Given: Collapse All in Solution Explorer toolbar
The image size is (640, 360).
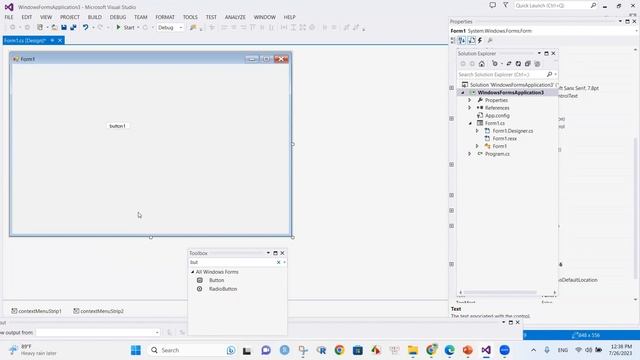Looking at the screenshot, I should click(527, 64).
